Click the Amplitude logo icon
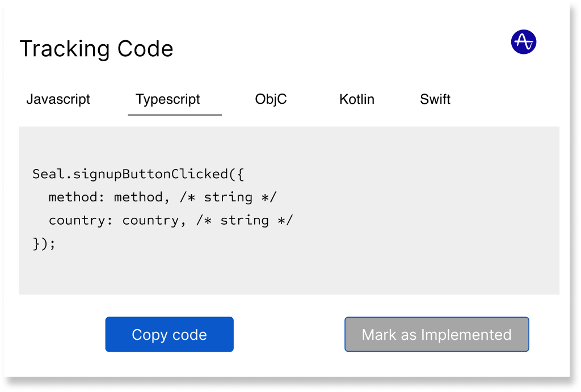 [523, 42]
